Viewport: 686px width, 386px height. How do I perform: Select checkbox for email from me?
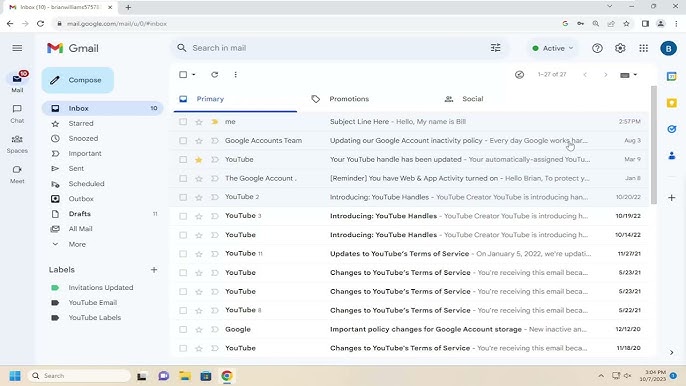[x=183, y=122]
